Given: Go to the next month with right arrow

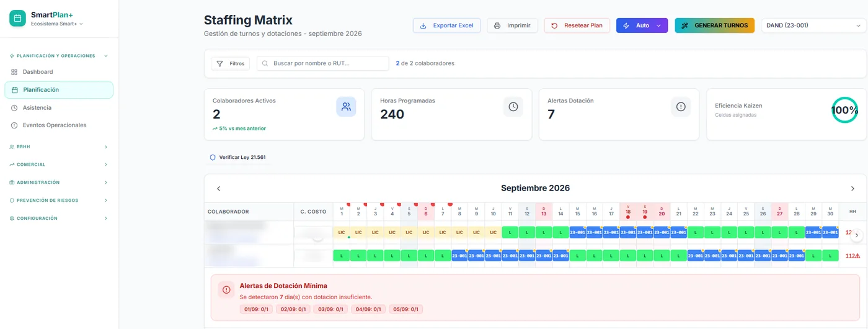Looking at the screenshot, I should tap(852, 188).
